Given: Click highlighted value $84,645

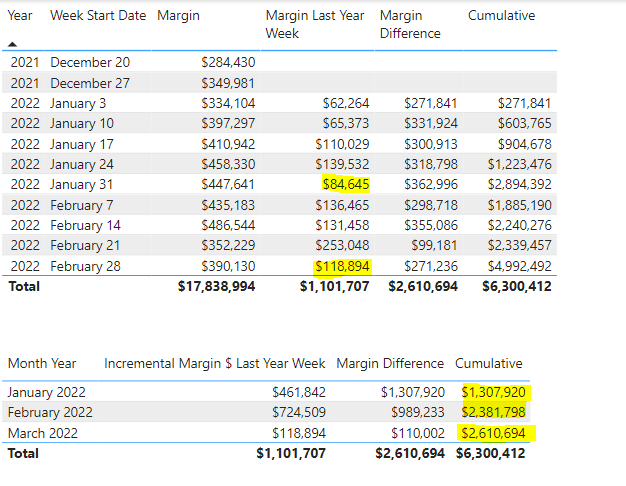Looking at the screenshot, I should (346, 184).
